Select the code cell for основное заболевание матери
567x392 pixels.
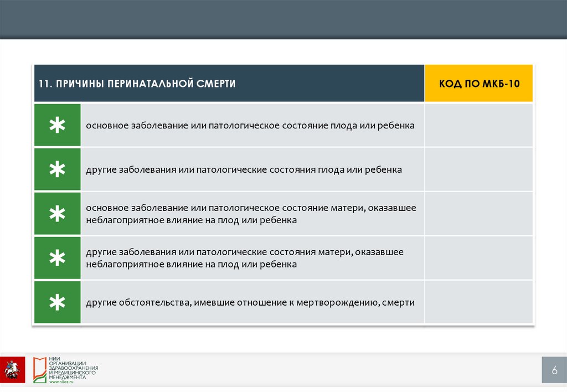(479, 214)
